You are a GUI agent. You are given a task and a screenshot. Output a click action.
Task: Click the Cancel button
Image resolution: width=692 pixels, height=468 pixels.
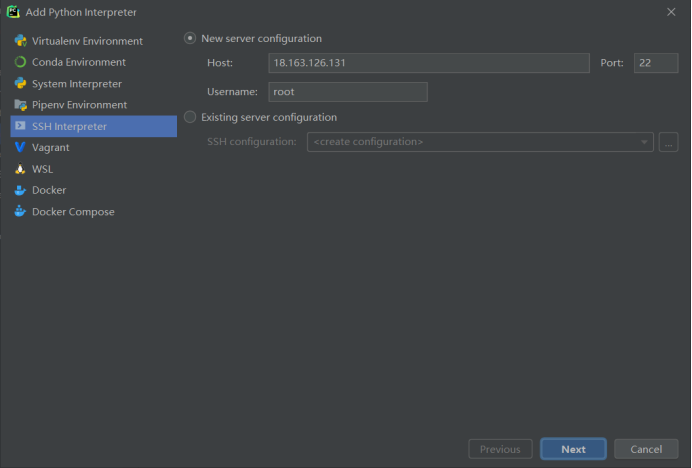tap(646, 449)
